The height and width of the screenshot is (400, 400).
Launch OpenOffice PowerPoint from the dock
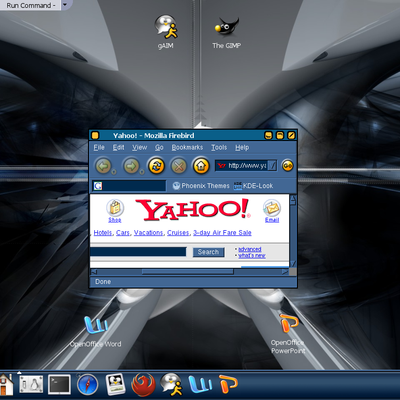(x=228, y=384)
